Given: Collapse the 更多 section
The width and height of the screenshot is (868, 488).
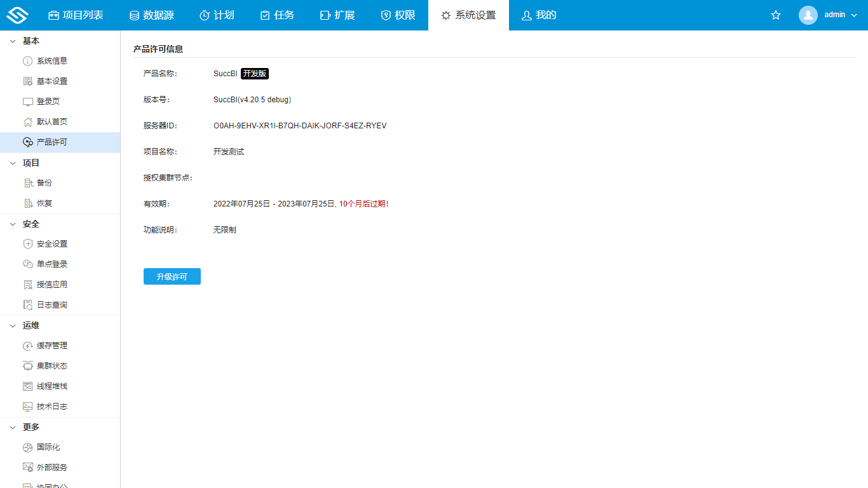Looking at the screenshot, I should [25, 427].
